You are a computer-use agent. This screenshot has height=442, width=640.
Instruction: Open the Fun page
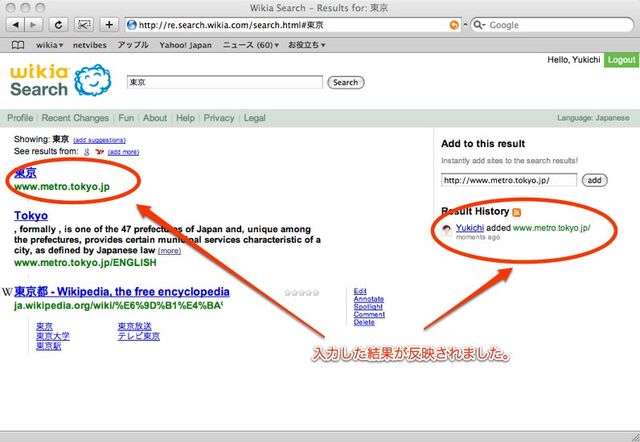126,118
